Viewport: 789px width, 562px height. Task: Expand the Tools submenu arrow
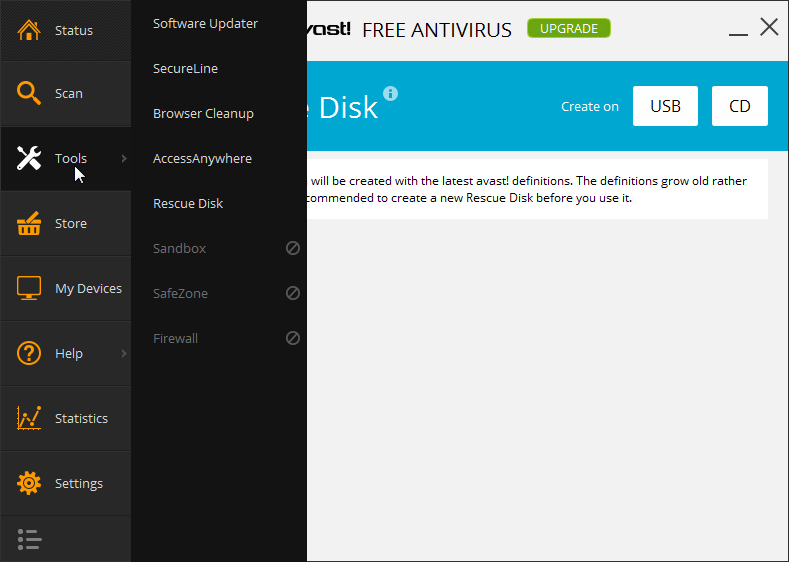click(124, 158)
